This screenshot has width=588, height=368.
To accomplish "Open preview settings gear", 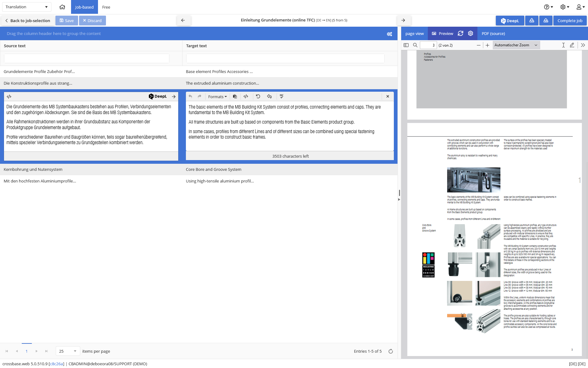I will pos(471,33).
